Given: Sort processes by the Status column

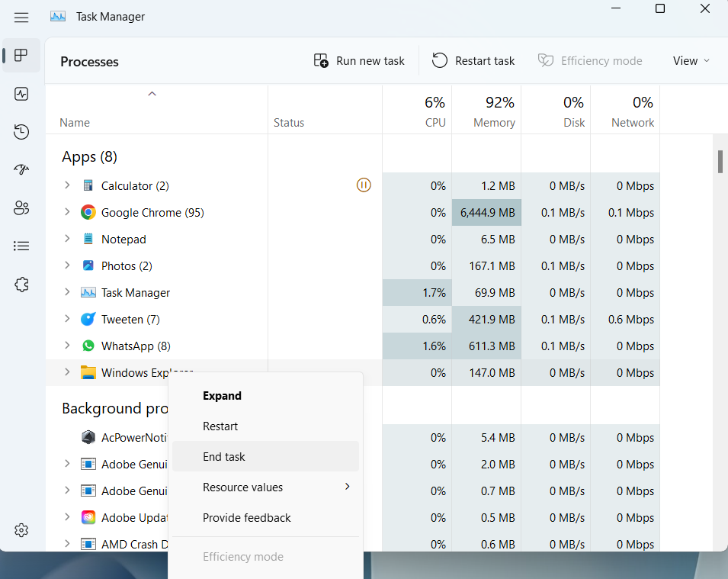Looking at the screenshot, I should 325,111.
